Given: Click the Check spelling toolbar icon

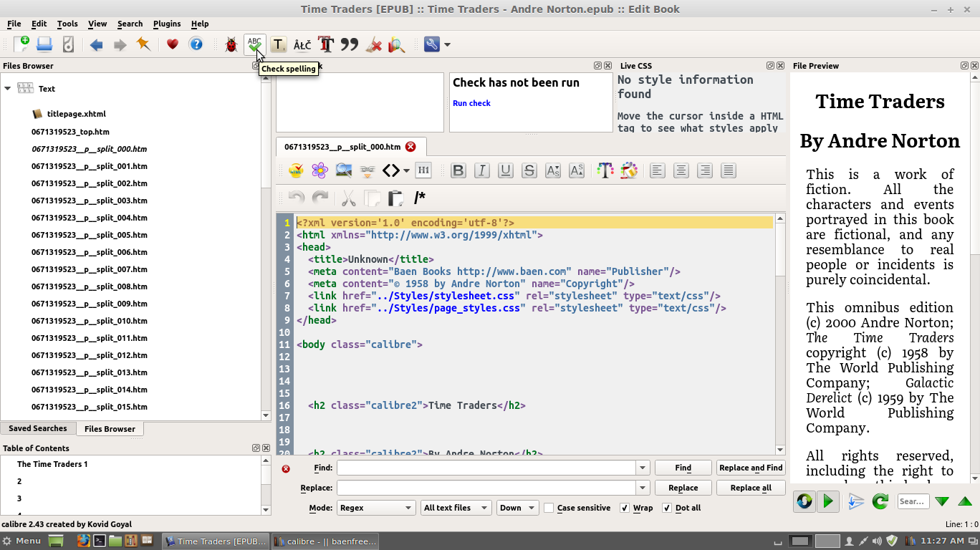Looking at the screenshot, I should pos(254,44).
